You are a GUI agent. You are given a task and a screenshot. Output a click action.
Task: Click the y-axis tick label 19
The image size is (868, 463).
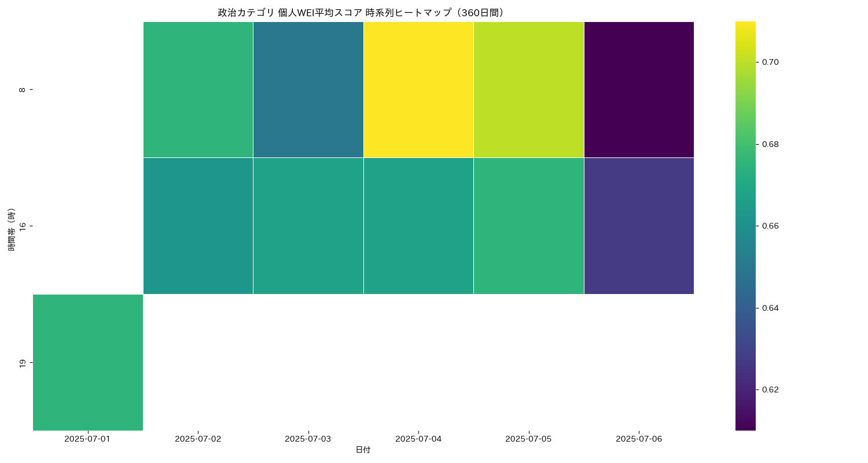(22, 363)
